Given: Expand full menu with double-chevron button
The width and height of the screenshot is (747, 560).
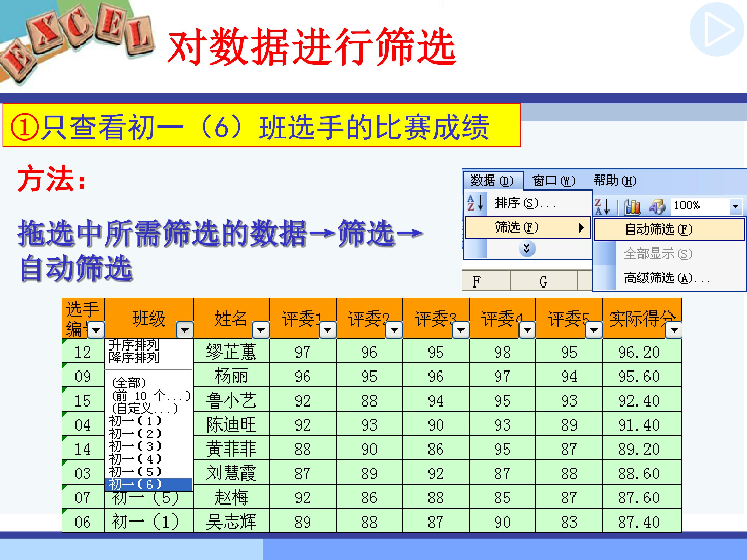Looking at the screenshot, I should (x=527, y=249).
